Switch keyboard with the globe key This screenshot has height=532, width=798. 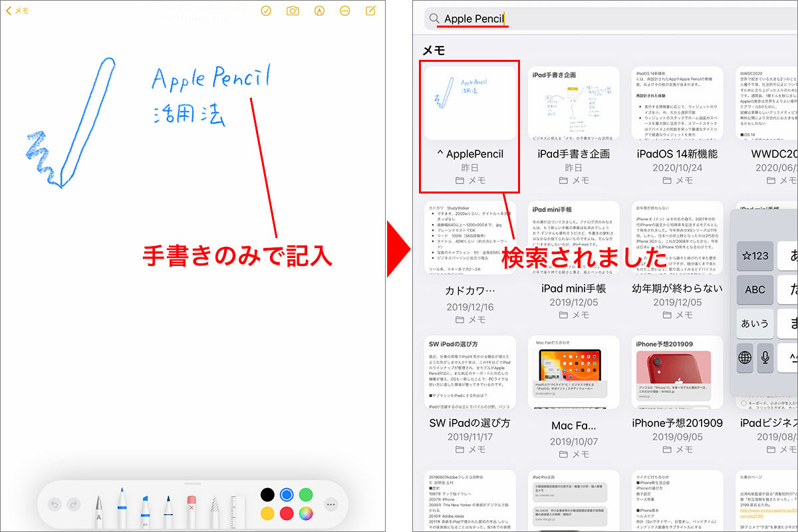coord(745,358)
